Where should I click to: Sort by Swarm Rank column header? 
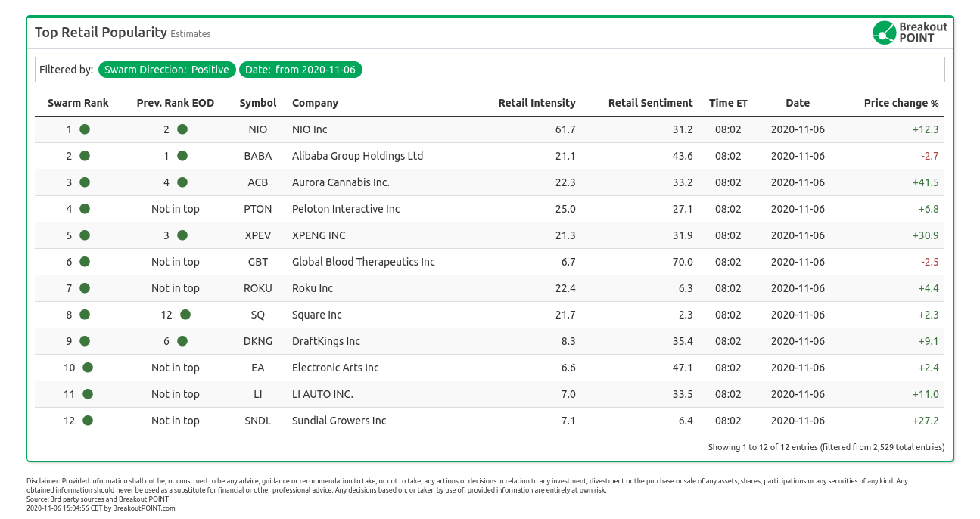point(78,103)
